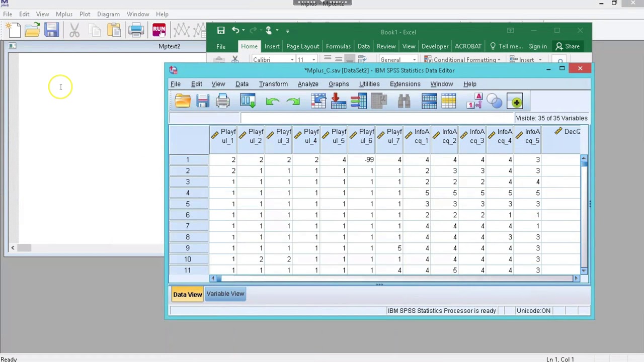Create new Mplus input file
This screenshot has height=362, width=644.
pyautogui.click(x=15, y=30)
